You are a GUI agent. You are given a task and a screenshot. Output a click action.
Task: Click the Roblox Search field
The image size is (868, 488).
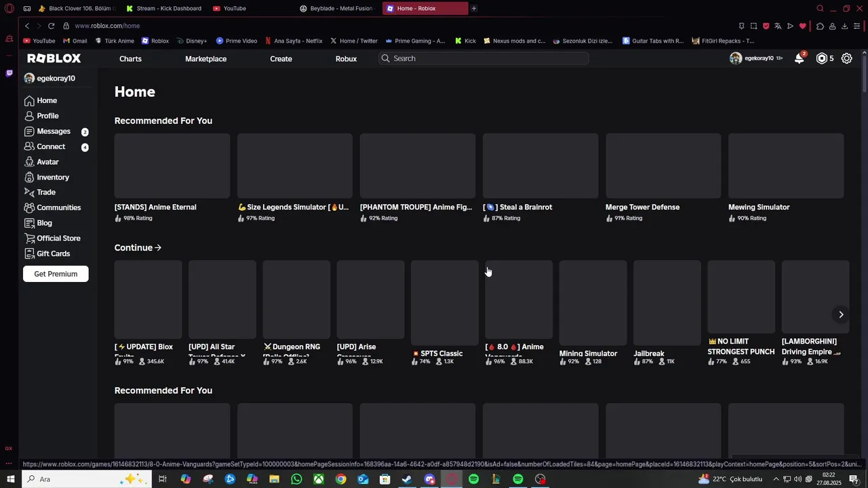[484, 58]
